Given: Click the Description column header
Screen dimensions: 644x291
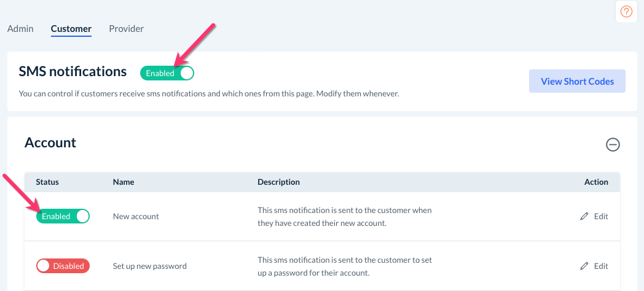Looking at the screenshot, I should pos(278,182).
